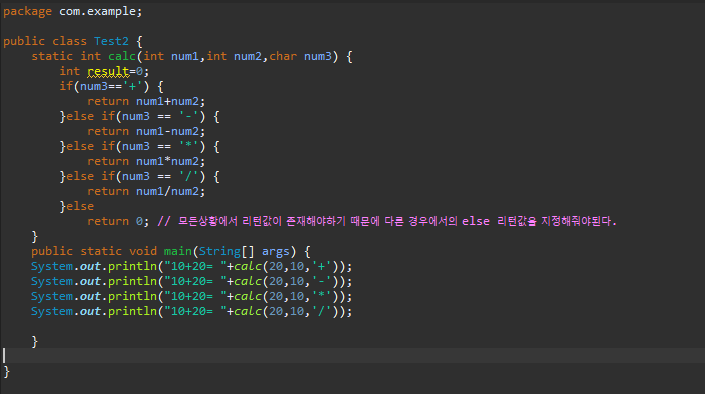Click the println line calling calc with '*'
The width and height of the screenshot is (705, 394).
[192, 296]
